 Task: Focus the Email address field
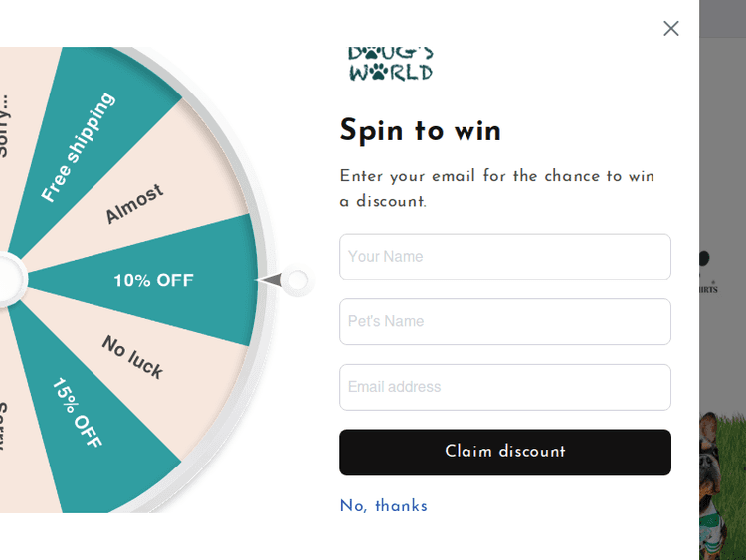tap(505, 387)
